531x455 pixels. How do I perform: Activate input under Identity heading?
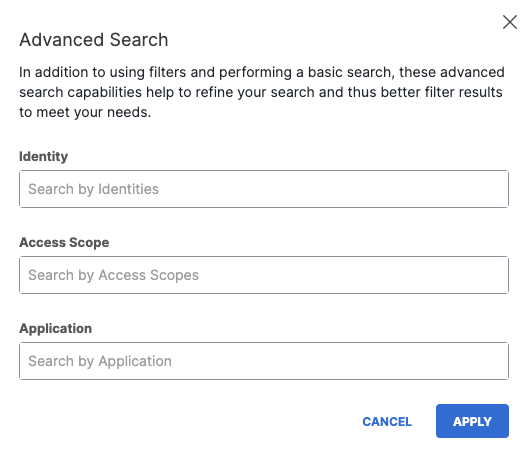(264, 189)
